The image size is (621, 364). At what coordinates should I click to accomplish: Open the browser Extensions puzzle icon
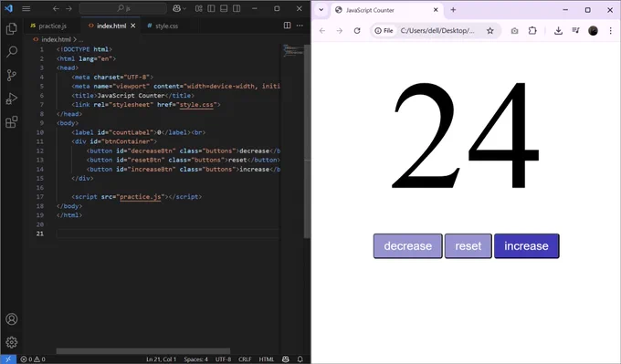tap(532, 31)
